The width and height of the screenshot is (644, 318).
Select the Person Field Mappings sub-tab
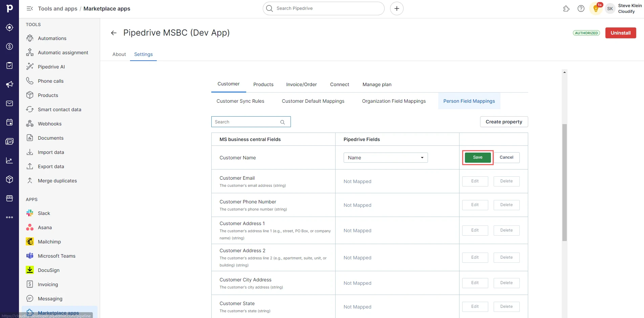[x=469, y=101]
